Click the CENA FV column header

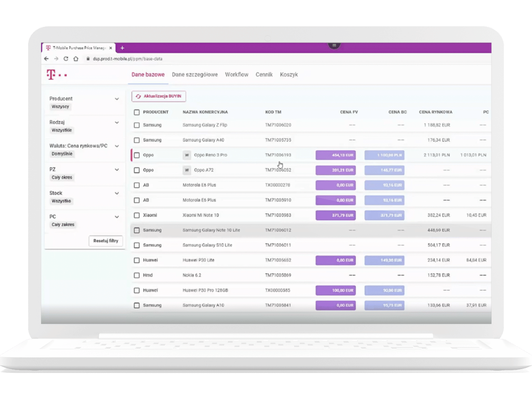click(349, 112)
